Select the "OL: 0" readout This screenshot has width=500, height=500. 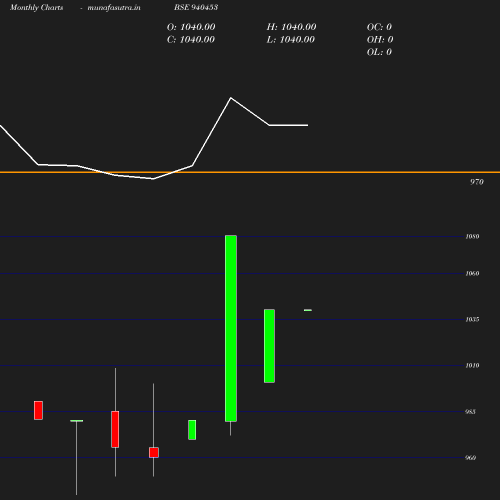(379, 52)
